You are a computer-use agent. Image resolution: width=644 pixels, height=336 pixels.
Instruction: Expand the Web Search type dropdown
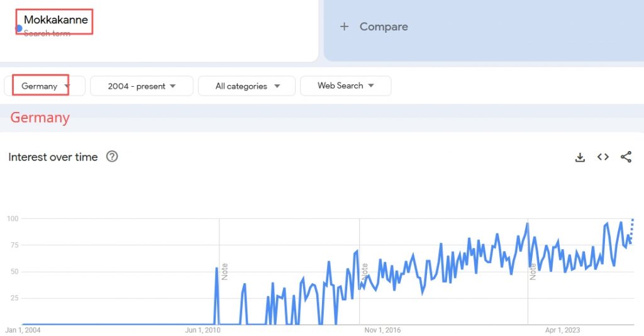(345, 86)
